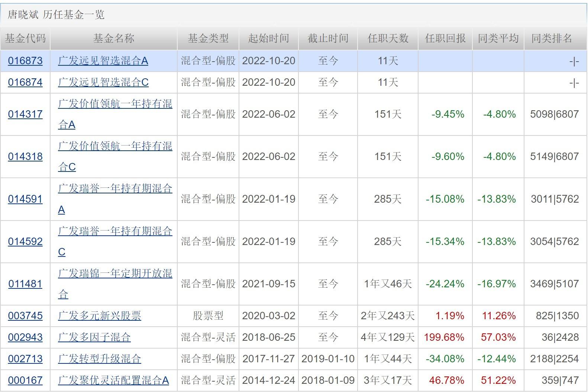
Task: Open the 广发转型升级混合 fund link
Action: [100, 359]
